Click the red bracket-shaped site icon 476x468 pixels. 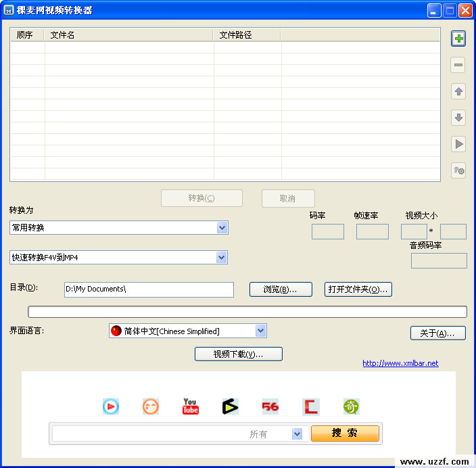coord(311,406)
